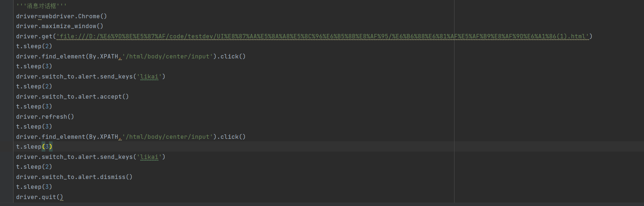The image size is (644, 206).
Task: Click the driver.refresh() line
Action: tap(45, 117)
